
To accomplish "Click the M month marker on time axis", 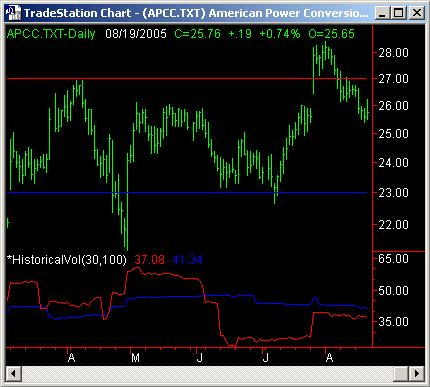I will (135, 358).
